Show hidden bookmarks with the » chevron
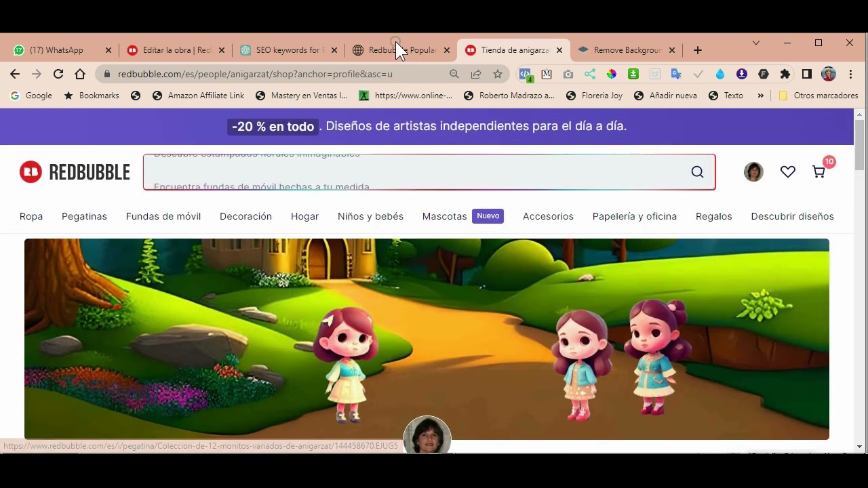Image resolution: width=868 pixels, height=488 pixels. tap(761, 96)
